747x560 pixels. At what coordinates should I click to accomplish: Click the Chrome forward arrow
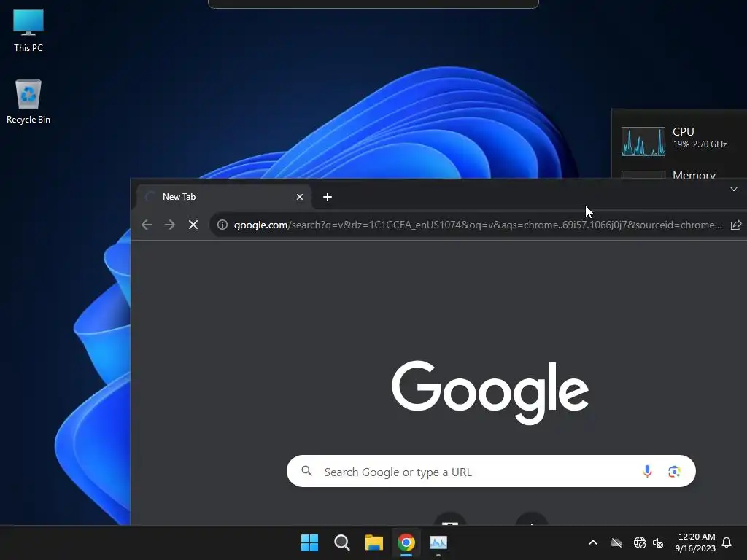[169, 225]
